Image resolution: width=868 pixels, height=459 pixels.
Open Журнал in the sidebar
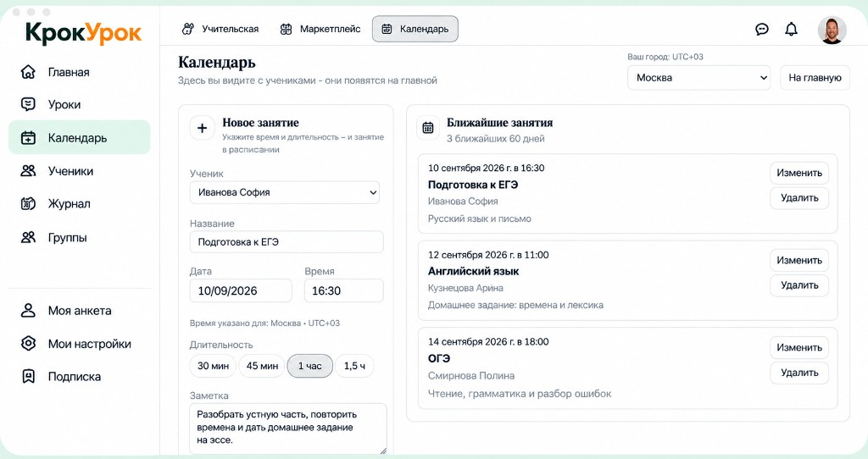click(79, 203)
